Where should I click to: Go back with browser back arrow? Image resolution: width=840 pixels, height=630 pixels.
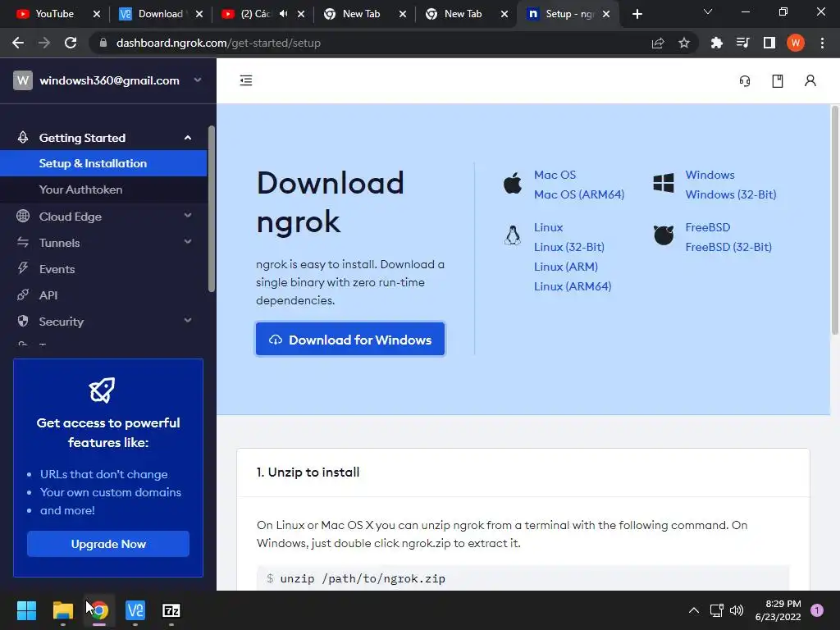click(18, 43)
